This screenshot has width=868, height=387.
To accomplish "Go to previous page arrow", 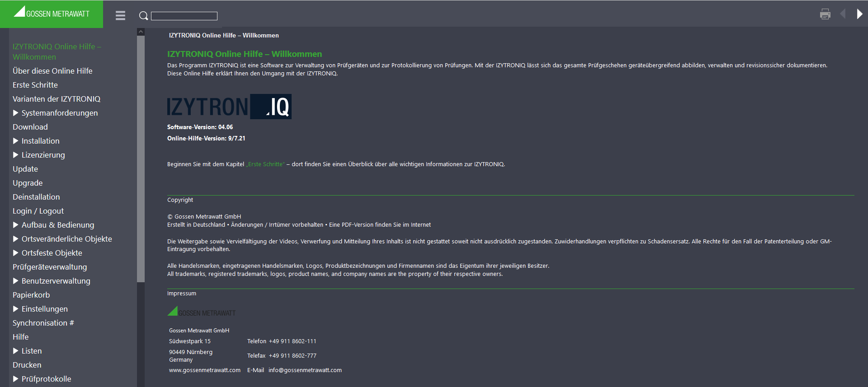I will (x=843, y=14).
